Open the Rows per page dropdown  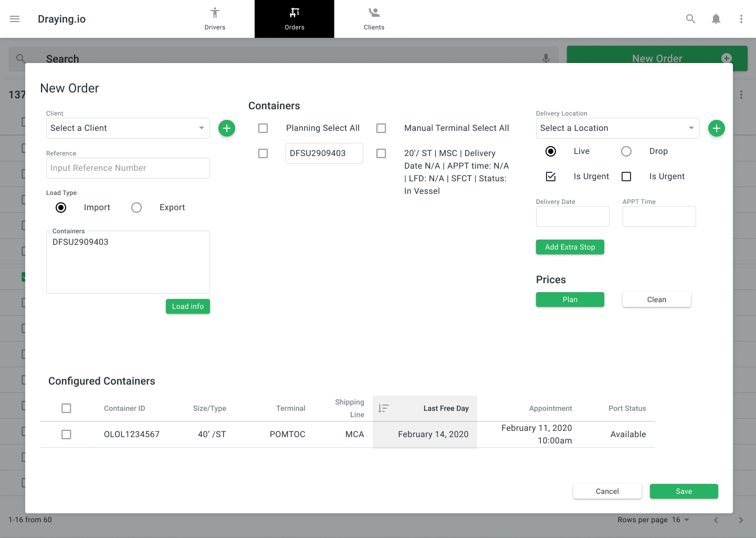point(680,520)
